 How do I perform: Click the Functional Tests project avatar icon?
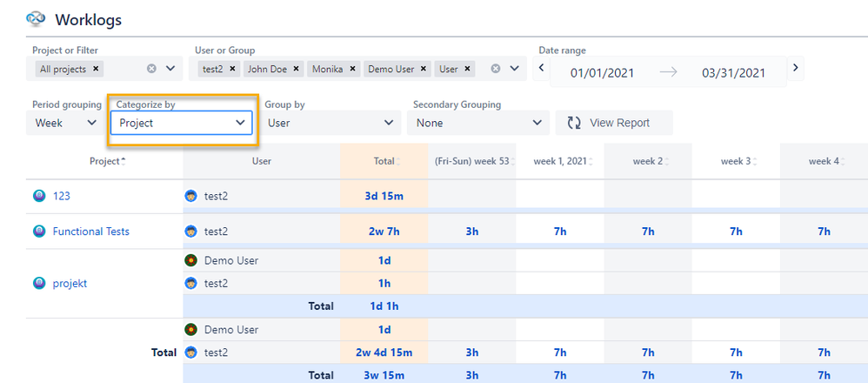click(x=39, y=232)
